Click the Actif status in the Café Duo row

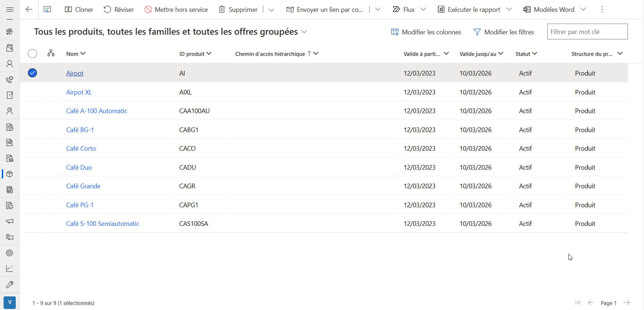click(525, 168)
